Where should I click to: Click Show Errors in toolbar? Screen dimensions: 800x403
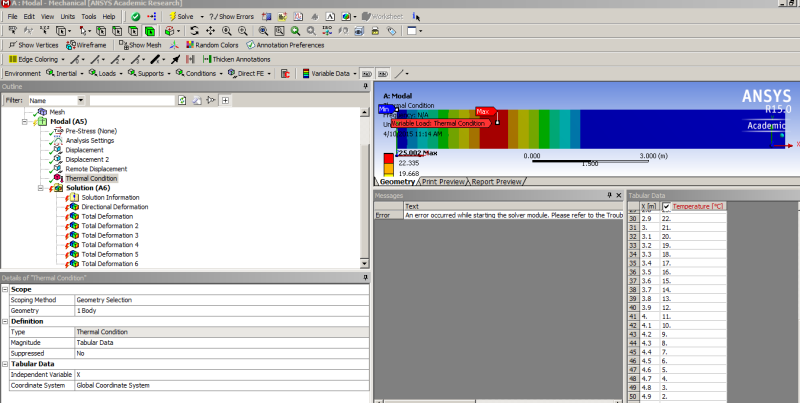click(231, 17)
